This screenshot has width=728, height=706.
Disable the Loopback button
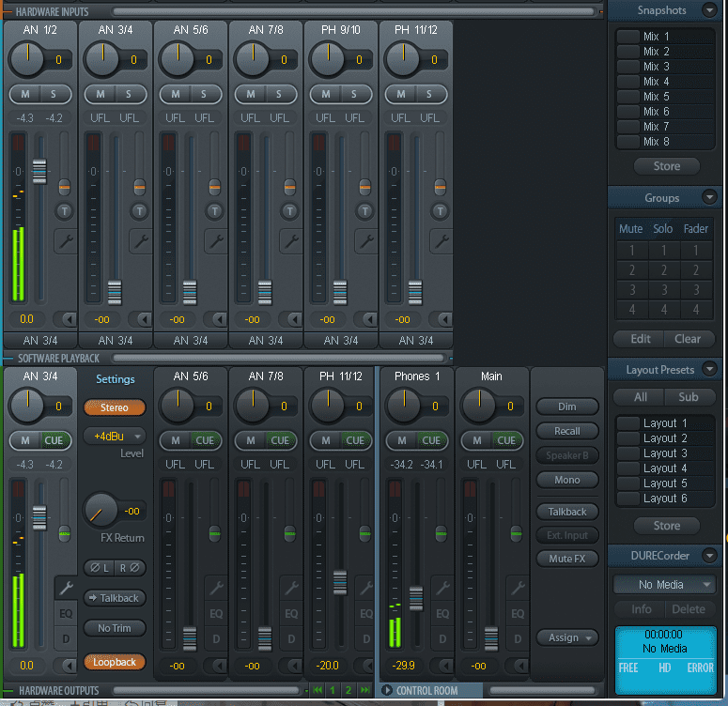[115, 662]
